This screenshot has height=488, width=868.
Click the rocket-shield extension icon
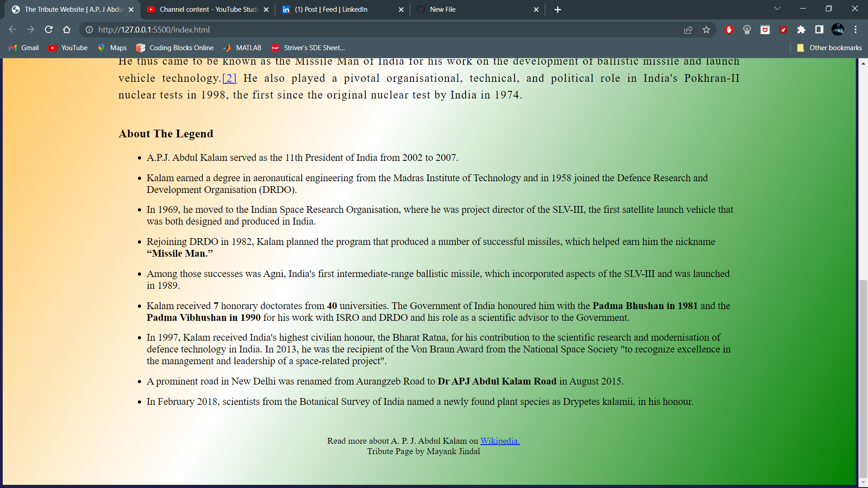pos(783,30)
